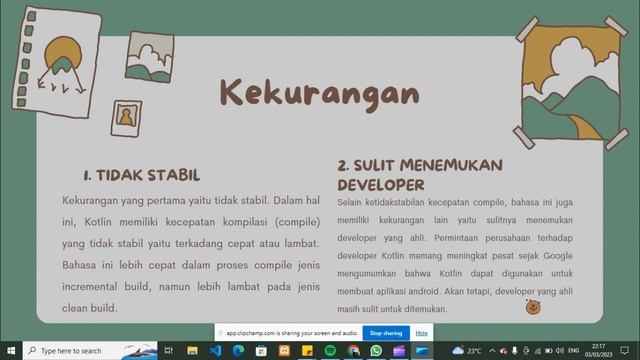Launch Visual Studio Code from the taskbar

pos(215,351)
